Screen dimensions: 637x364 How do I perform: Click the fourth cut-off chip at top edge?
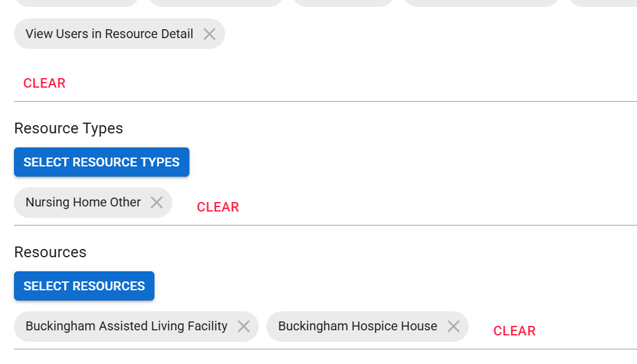click(481, 3)
